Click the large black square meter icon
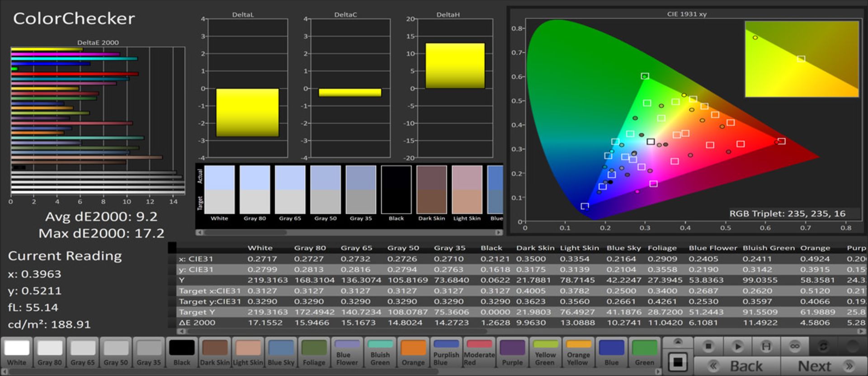 point(677,362)
